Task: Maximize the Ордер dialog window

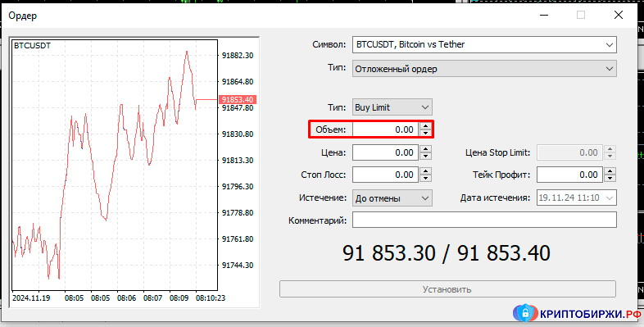Action: pyautogui.click(x=581, y=16)
